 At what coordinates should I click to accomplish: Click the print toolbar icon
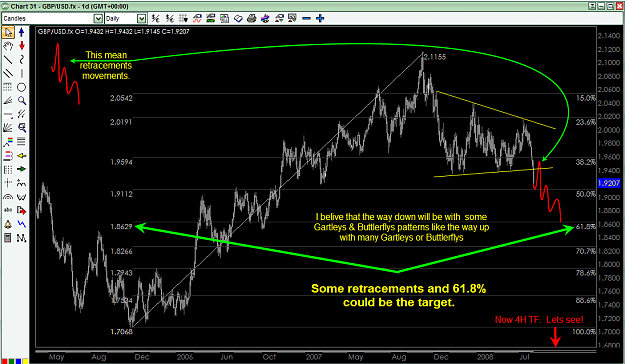click(x=252, y=18)
